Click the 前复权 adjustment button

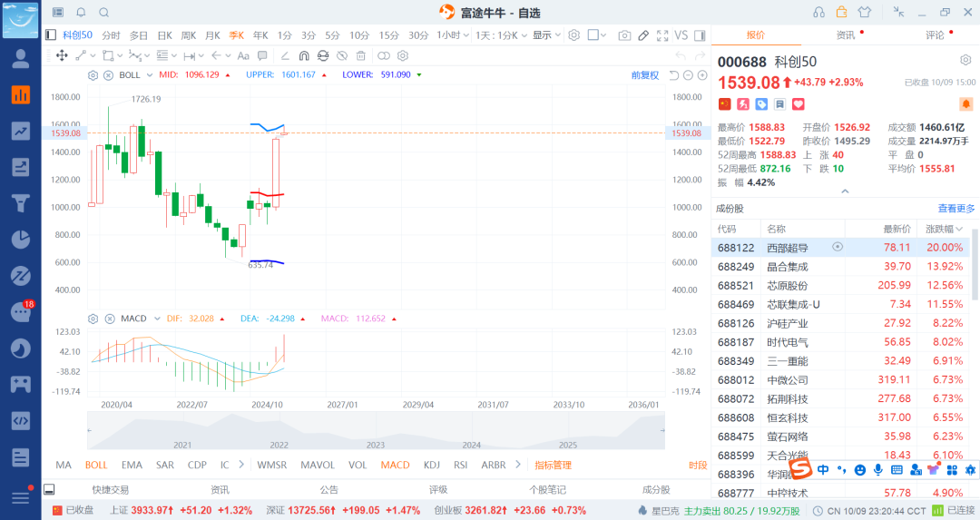(645, 75)
